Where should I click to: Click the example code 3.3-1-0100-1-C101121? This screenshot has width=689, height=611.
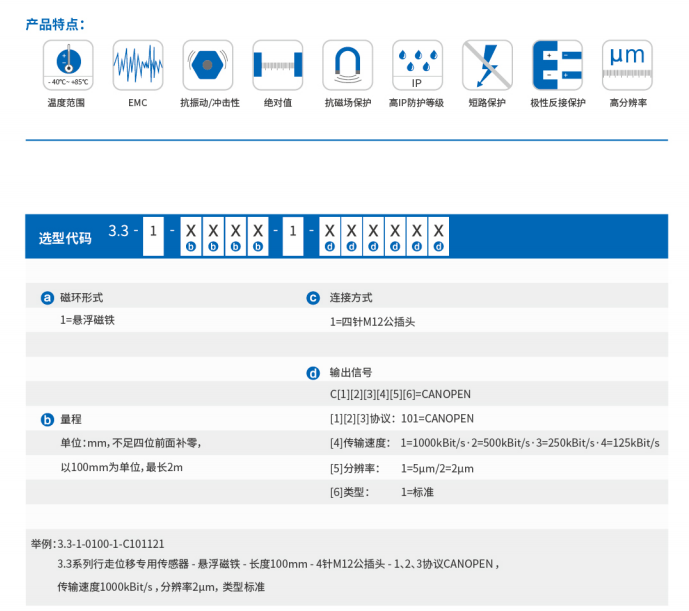coord(110,543)
